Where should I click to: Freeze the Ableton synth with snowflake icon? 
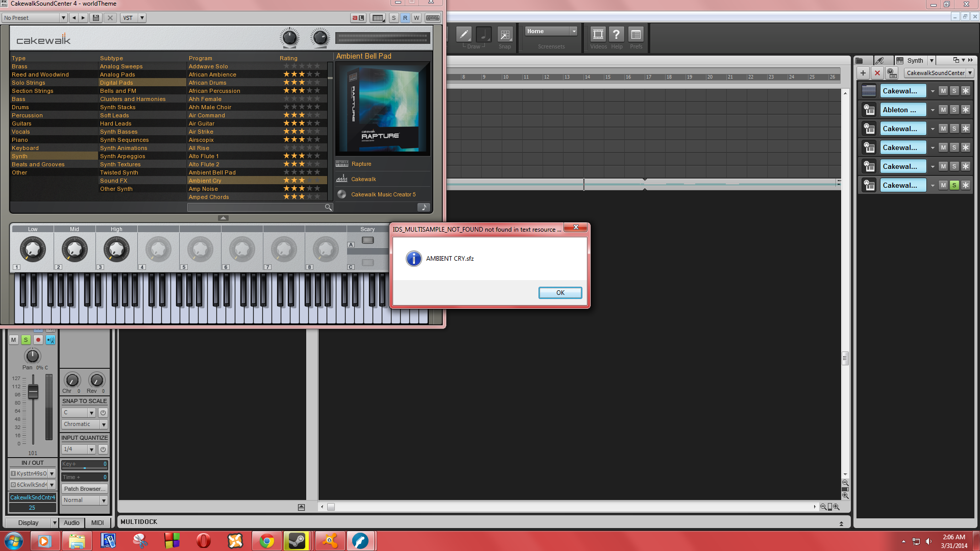(x=965, y=110)
